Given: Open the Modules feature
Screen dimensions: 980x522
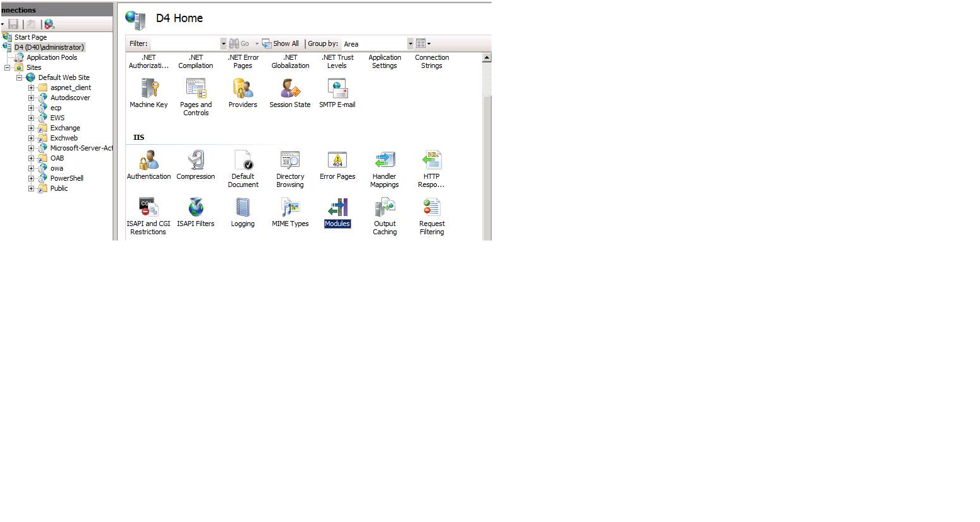Looking at the screenshot, I should 337,208.
